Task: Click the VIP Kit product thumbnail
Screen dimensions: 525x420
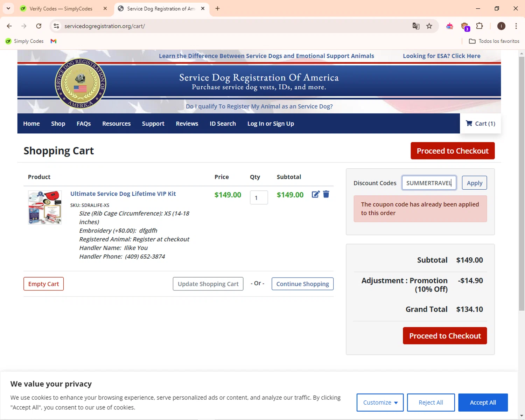Action: click(45, 207)
